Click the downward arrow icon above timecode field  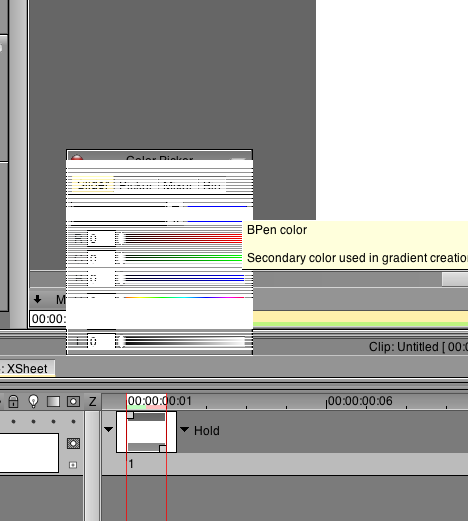(x=37, y=299)
